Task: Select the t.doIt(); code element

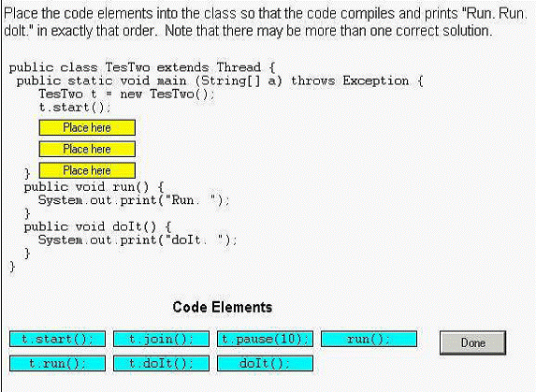Action: tap(161, 363)
